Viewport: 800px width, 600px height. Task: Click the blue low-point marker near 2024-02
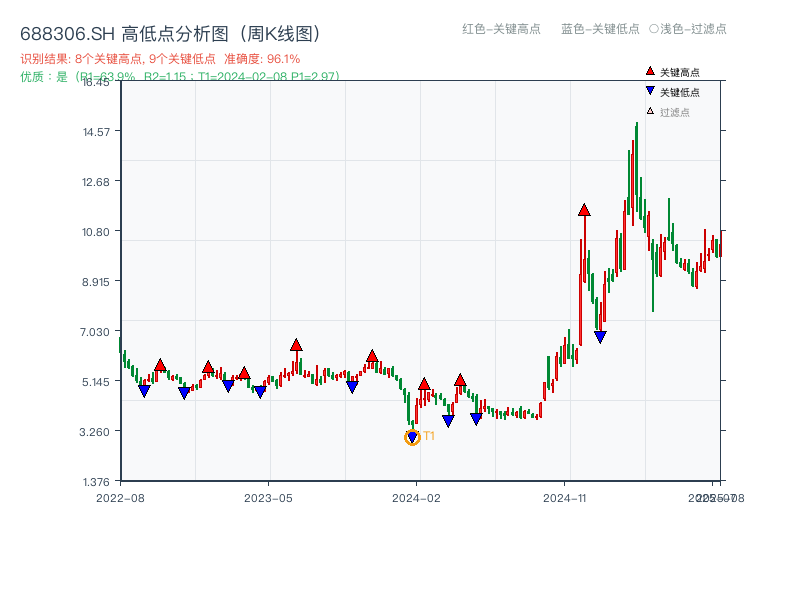[x=447, y=421]
